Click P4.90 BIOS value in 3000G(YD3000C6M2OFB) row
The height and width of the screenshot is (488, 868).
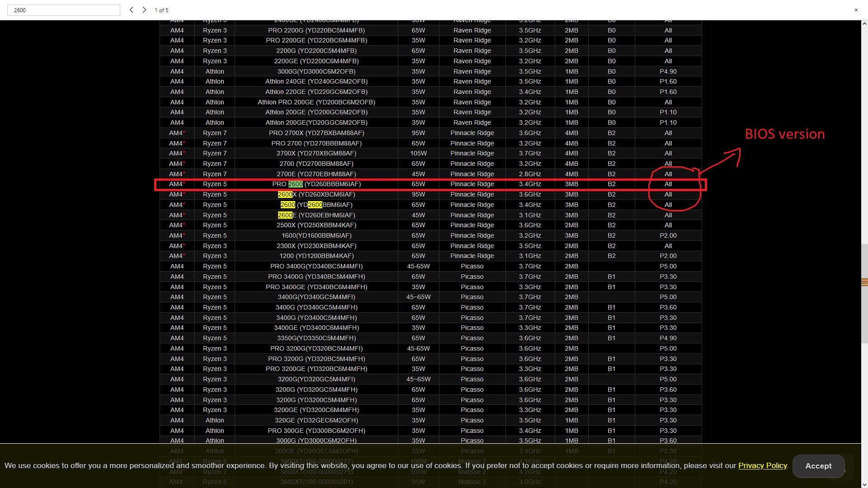click(x=668, y=71)
